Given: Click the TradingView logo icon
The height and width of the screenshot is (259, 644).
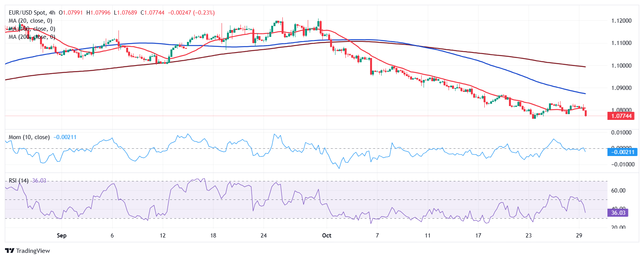Looking at the screenshot, I should point(10,251).
